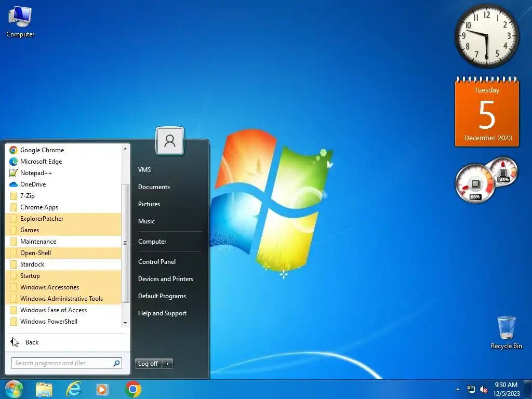Click the taskbar clock showing 9:30 AM

pos(506,389)
